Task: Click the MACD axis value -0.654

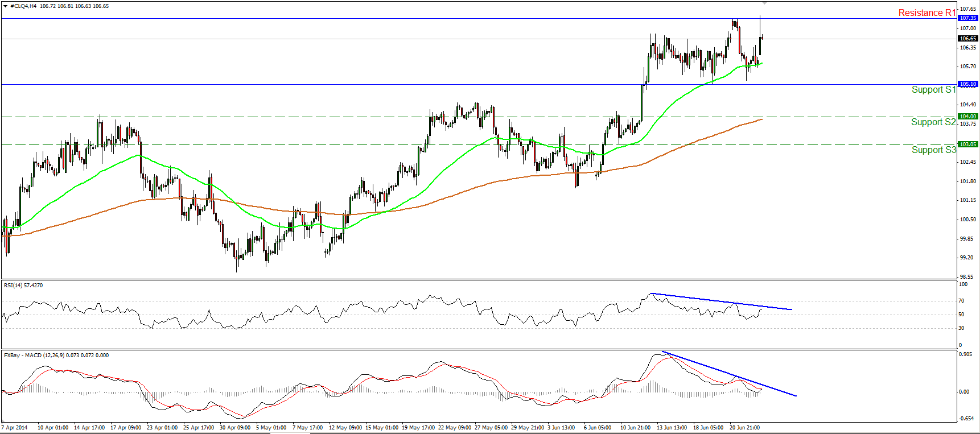Action: tap(966, 419)
